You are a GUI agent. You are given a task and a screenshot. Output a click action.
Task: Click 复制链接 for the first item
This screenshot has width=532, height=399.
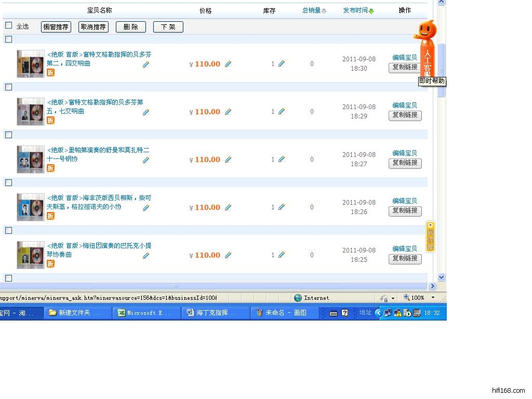(405, 68)
